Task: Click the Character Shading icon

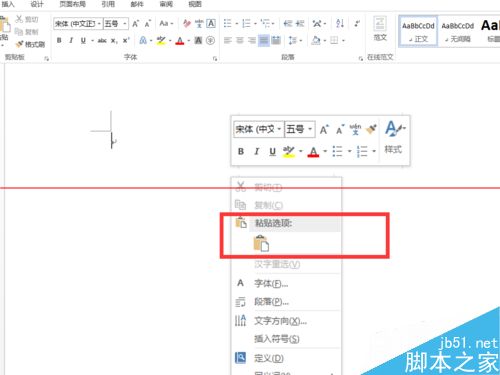Action: coord(198,41)
